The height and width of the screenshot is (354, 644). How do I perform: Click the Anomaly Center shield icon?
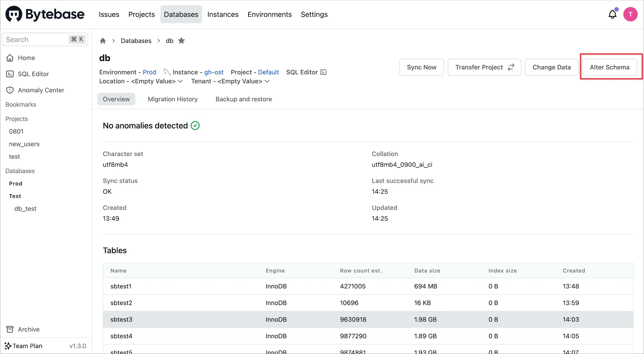(10, 90)
